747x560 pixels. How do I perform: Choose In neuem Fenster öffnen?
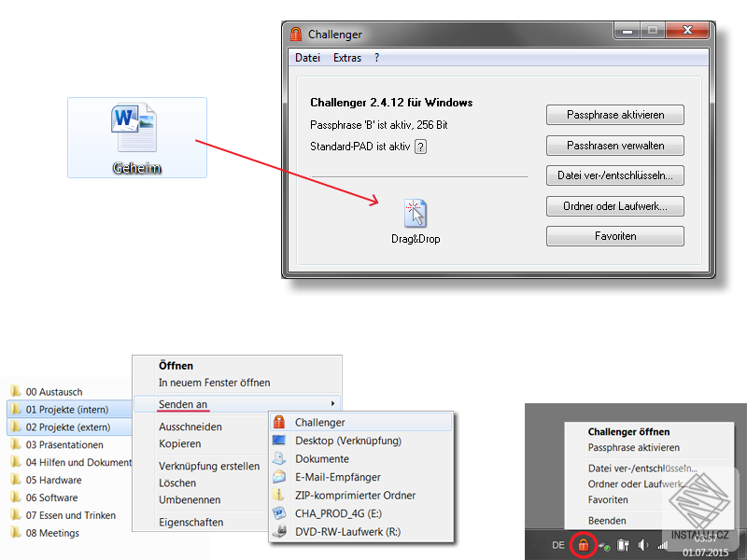(x=215, y=383)
